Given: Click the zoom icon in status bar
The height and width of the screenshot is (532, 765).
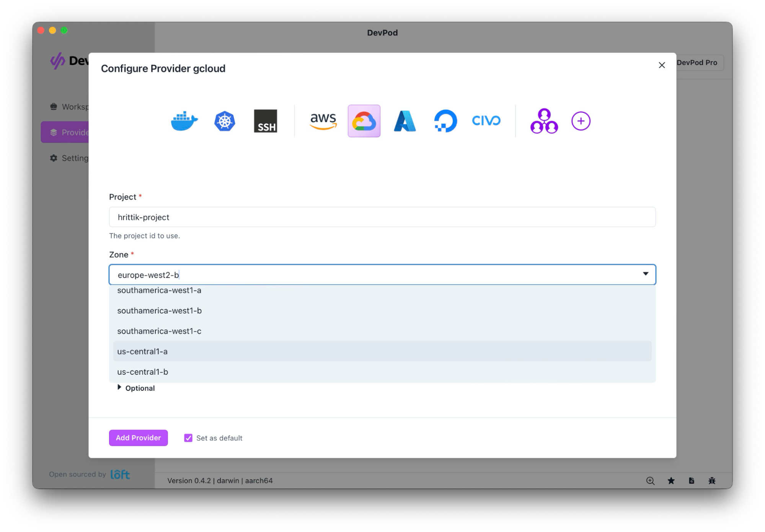Looking at the screenshot, I should (x=650, y=481).
